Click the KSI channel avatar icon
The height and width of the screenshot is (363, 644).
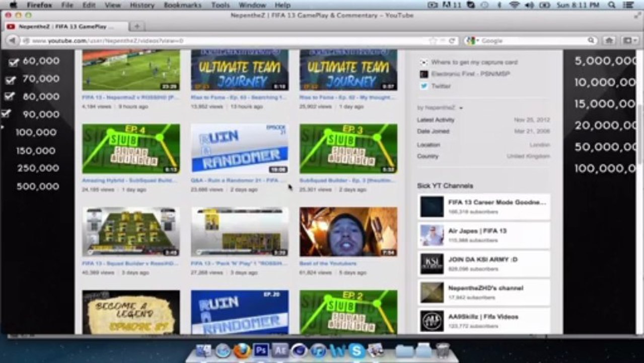(432, 264)
